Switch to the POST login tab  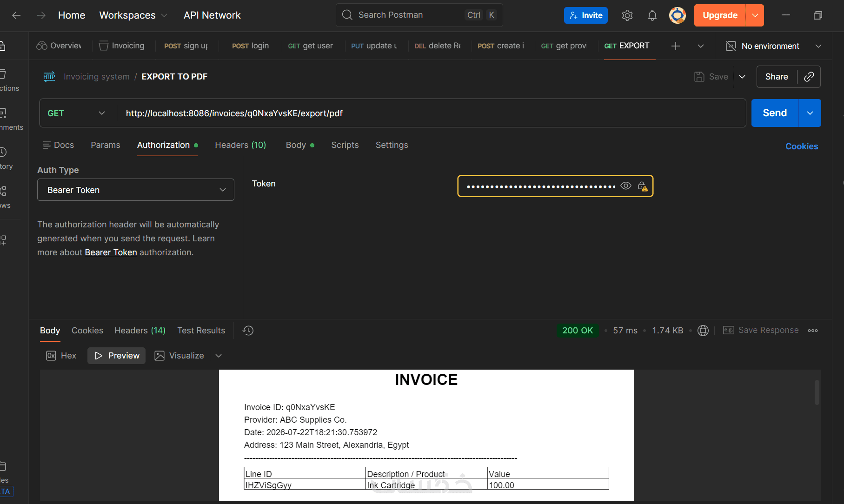[x=251, y=46]
